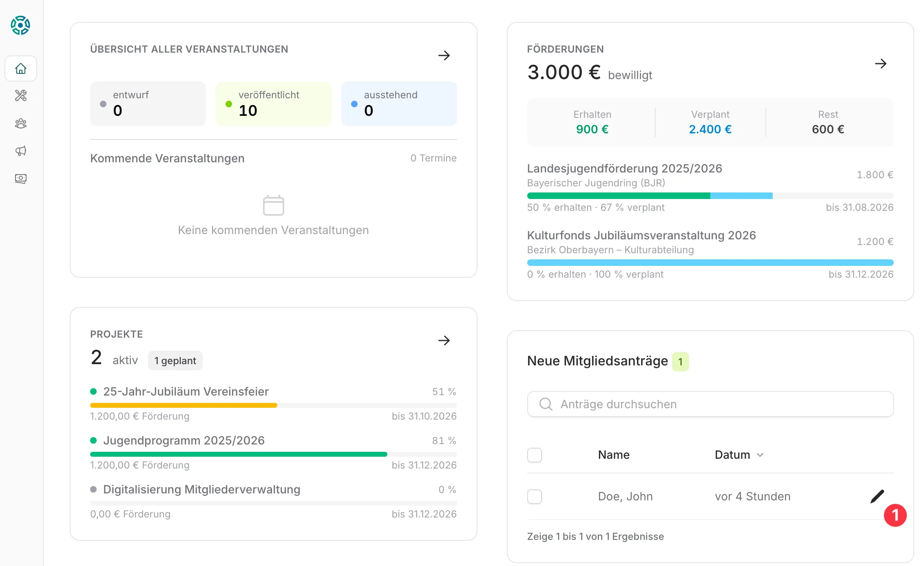Open the events overview arrow

pyautogui.click(x=444, y=55)
